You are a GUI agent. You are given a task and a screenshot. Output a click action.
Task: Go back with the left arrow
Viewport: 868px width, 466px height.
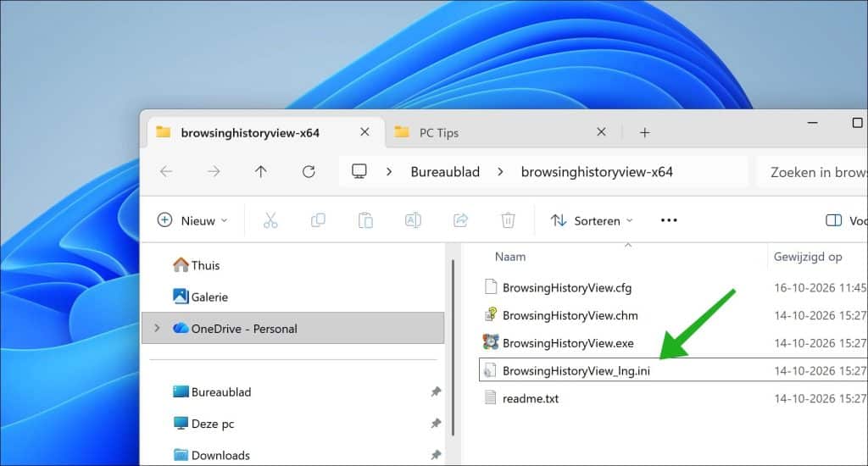(166, 171)
